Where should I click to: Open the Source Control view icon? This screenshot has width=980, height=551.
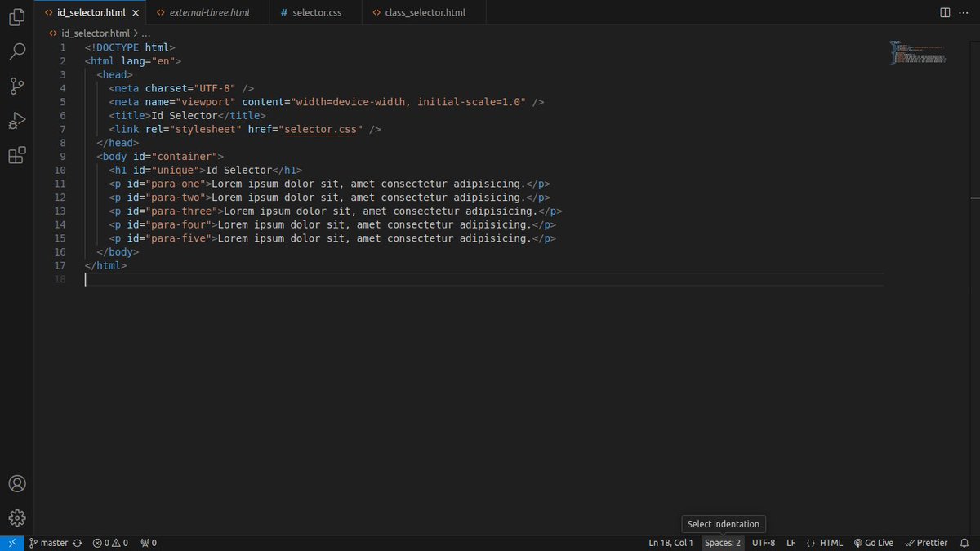[x=16, y=86]
